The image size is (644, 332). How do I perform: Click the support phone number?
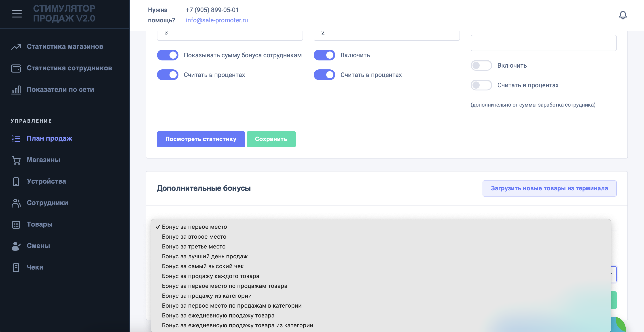(212, 10)
